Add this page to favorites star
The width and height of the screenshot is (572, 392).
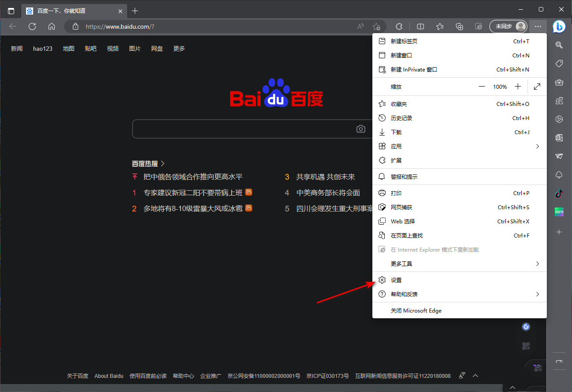point(376,26)
